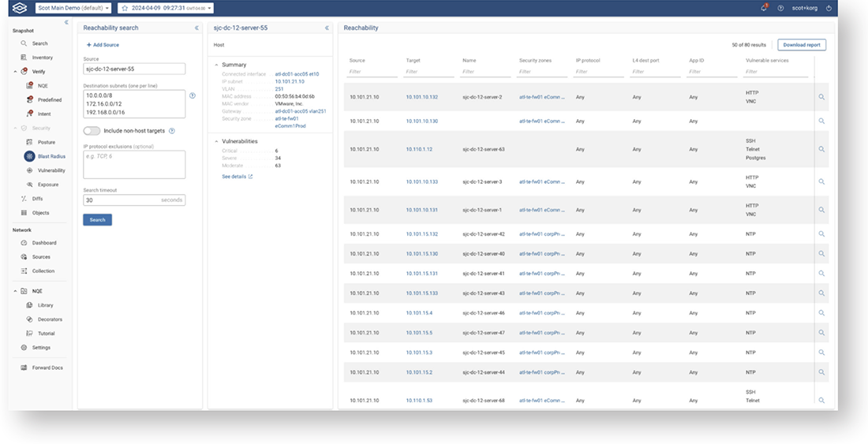Open the See details link
This screenshot has height=444, width=868.
point(238,177)
